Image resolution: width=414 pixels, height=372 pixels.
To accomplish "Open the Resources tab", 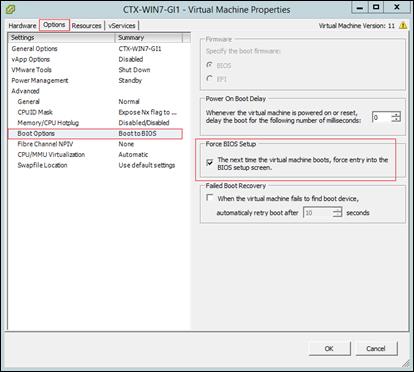I will 86,26.
